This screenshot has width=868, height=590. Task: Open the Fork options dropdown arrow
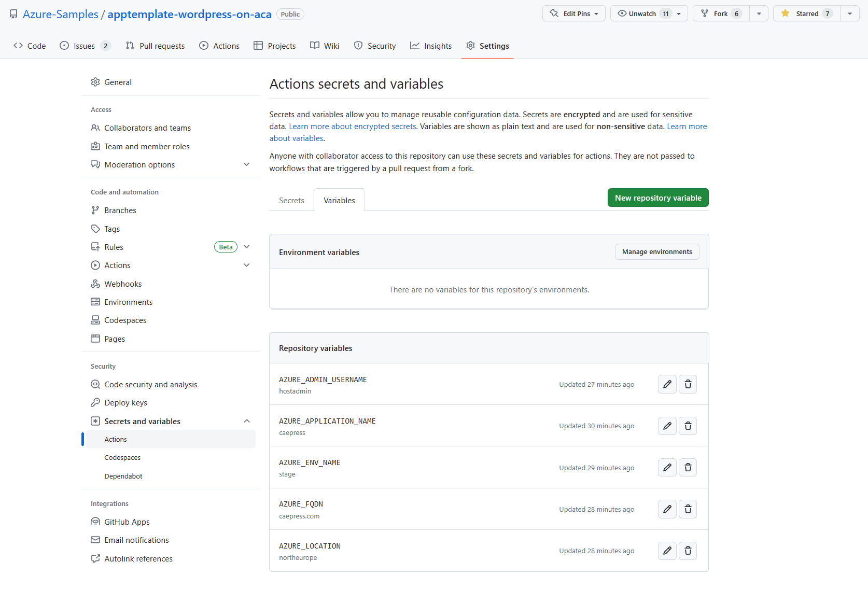759,13
